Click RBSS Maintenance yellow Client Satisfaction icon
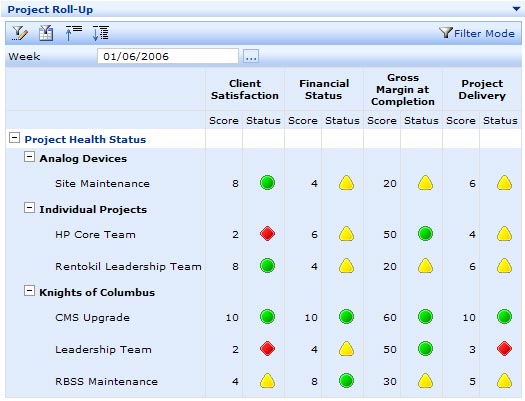Screen dimensions: 525x401 pos(267,381)
